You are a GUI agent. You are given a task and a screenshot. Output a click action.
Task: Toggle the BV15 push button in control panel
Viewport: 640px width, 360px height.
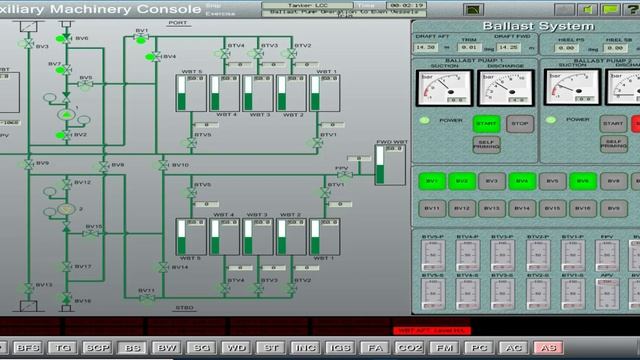click(552, 208)
